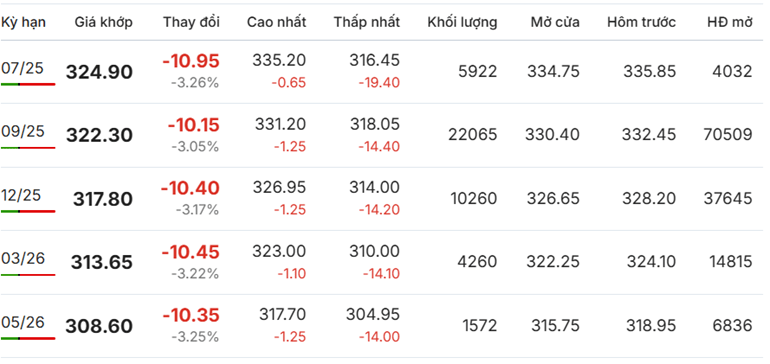Image resolution: width=770 pixels, height=364 pixels.
Task: Sort by the Hôm trước column header
Action: click(x=641, y=22)
